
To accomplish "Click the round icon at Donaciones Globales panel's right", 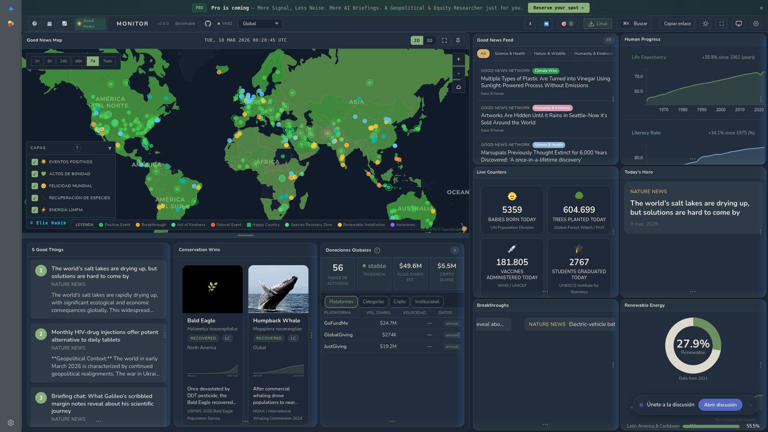I will [455, 250].
